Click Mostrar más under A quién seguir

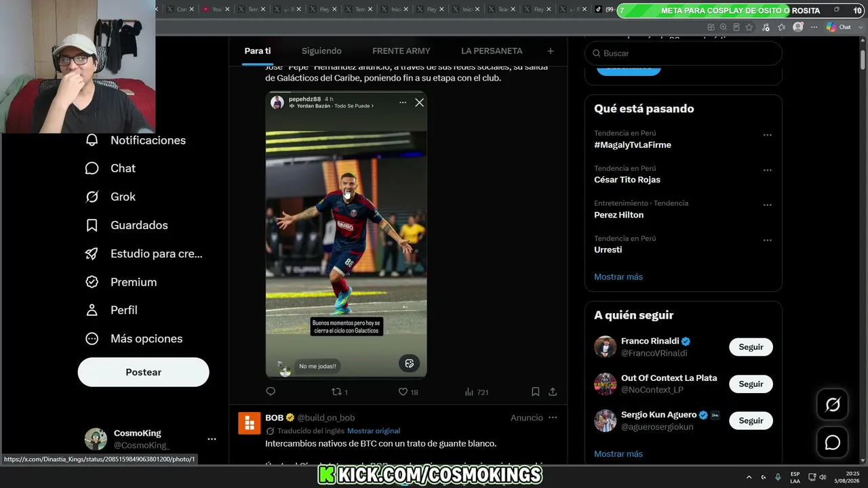618,453
